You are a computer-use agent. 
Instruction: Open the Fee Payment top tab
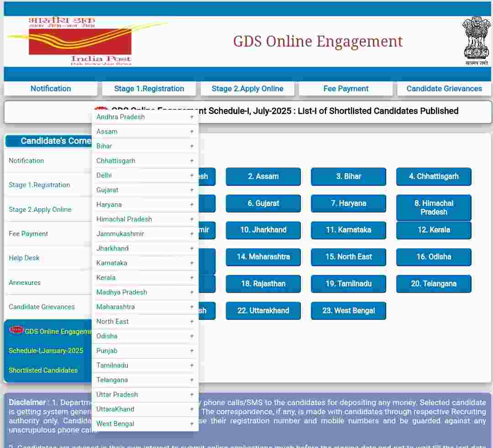click(346, 89)
